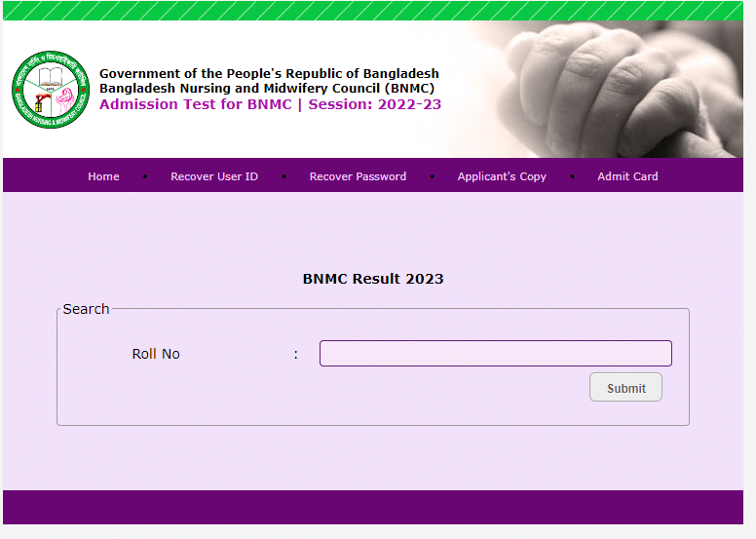Click Admission Test for BNMC session text
Screen dimensions: 756x539
pyautogui.click(x=270, y=104)
